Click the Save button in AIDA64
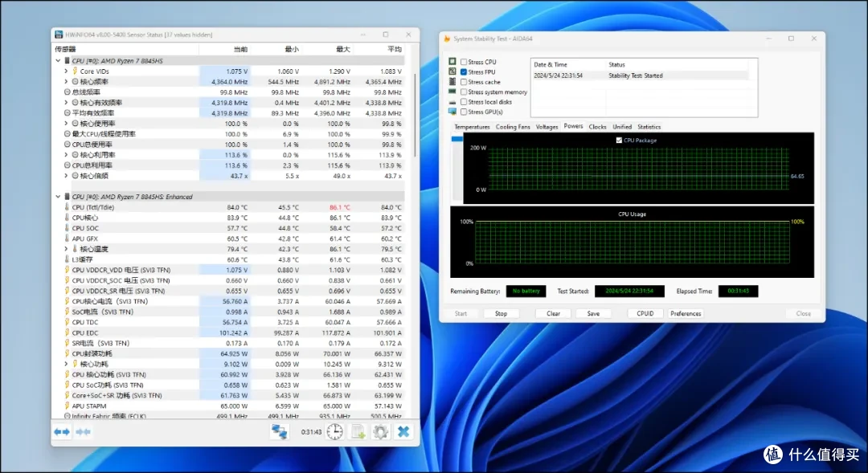This screenshot has width=868, height=473. click(593, 313)
